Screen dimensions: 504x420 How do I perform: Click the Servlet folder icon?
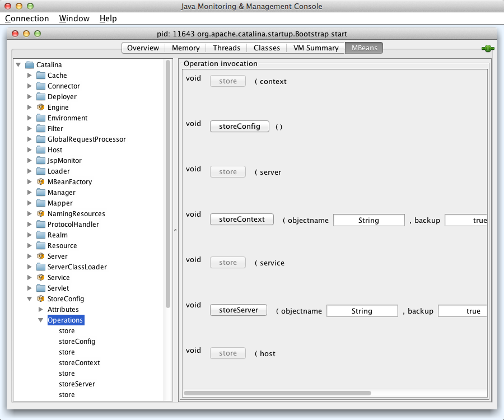tap(41, 288)
